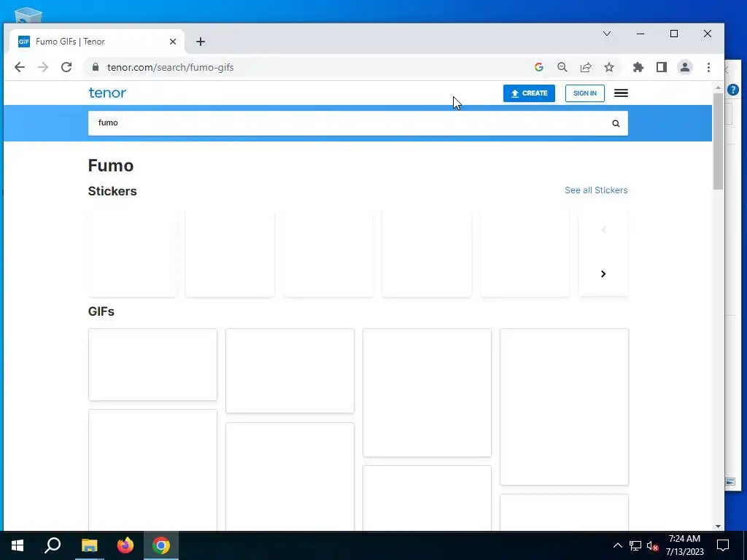Open Windows taskbar search
This screenshot has width=747, height=560.
53,545
